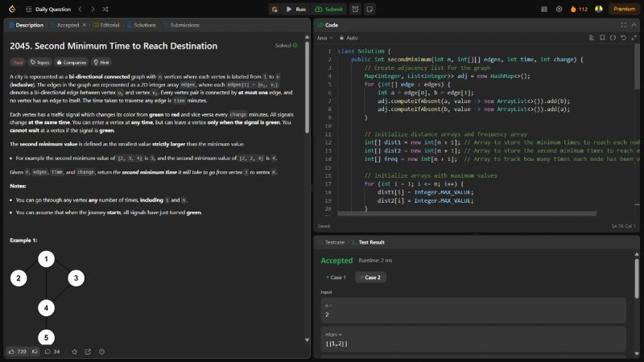Screen dimensions: 644x362
Task: Open the Java language dropdown
Action: [324, 38]
